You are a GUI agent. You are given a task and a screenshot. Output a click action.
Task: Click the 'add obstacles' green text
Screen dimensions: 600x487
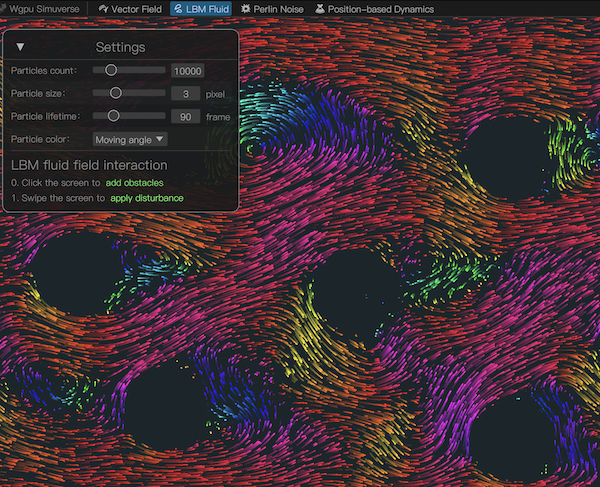click(x=135, y=183)
